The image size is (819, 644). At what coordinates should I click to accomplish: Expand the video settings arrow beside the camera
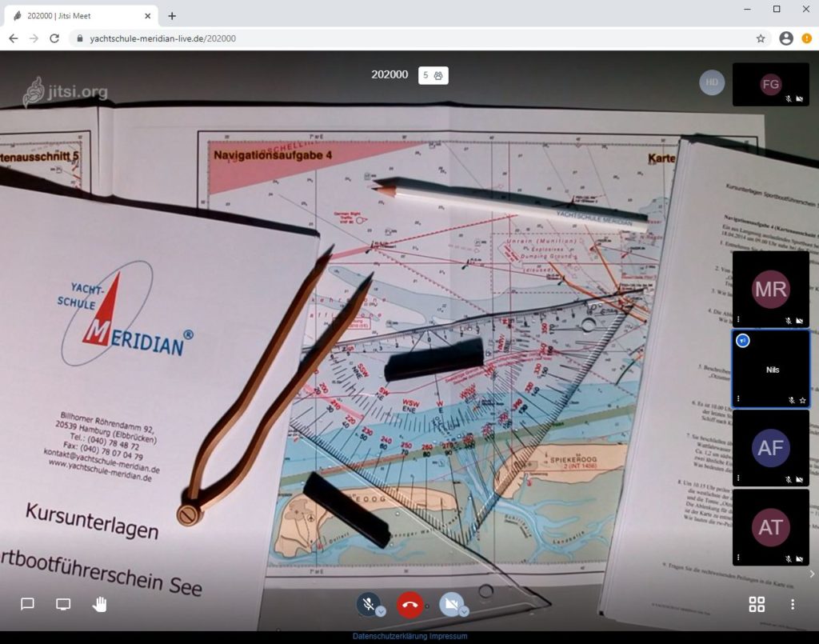coord(464,611)
